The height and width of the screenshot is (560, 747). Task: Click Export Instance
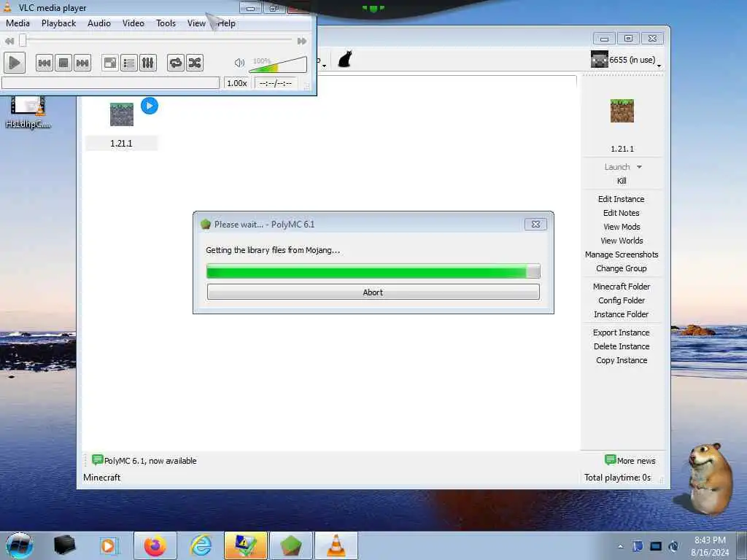tap(622, 332)
